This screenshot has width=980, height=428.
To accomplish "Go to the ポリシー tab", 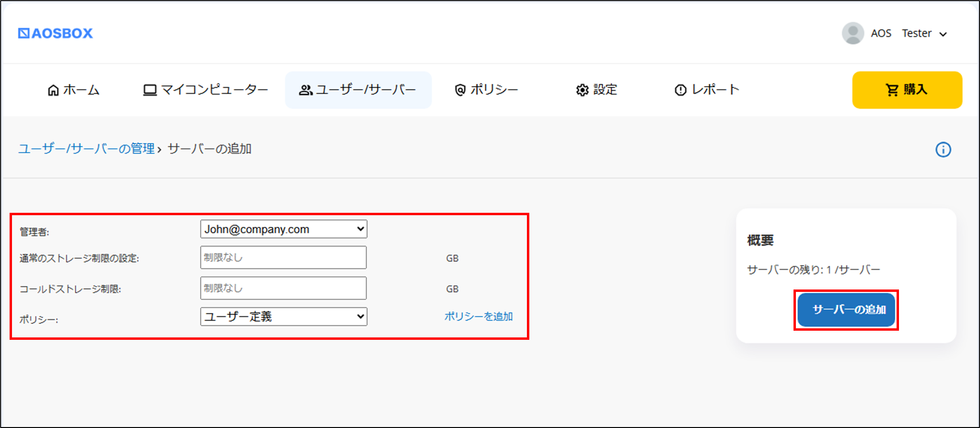I will click(x=486, y=90).
